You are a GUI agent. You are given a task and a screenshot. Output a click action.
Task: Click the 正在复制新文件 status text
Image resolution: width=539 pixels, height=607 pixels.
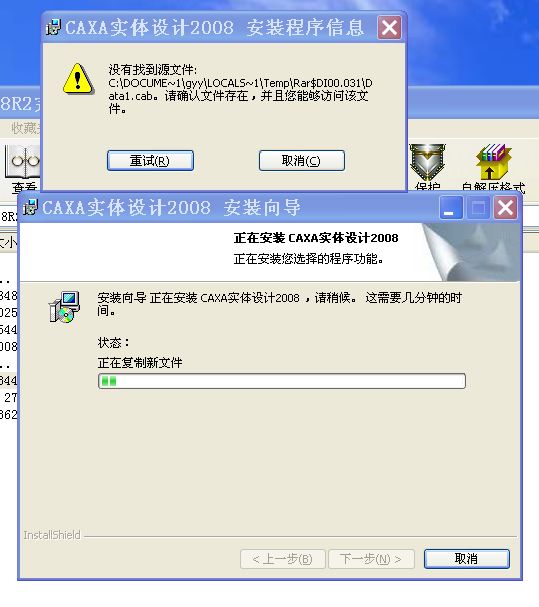(x=140, y=363)
